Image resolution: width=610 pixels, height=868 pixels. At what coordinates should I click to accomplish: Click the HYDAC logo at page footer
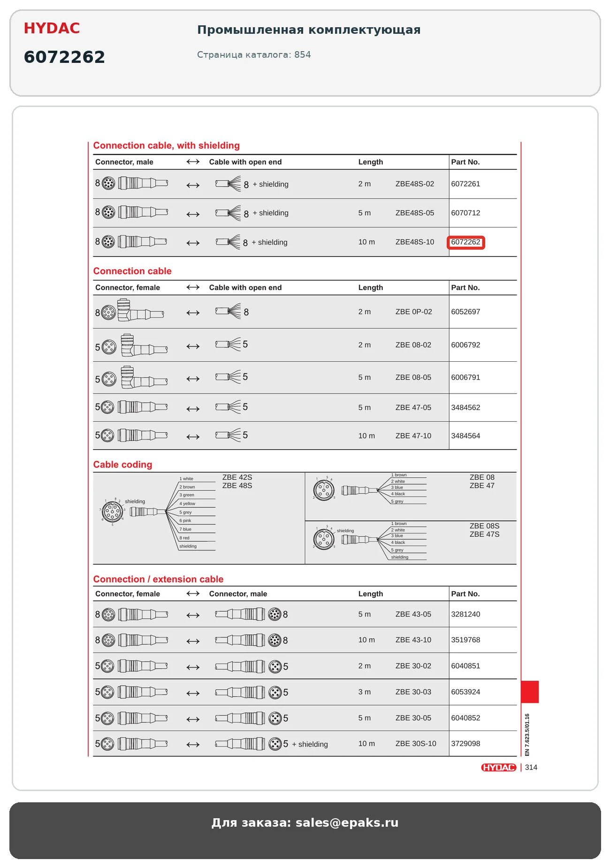tap(498, 768)
